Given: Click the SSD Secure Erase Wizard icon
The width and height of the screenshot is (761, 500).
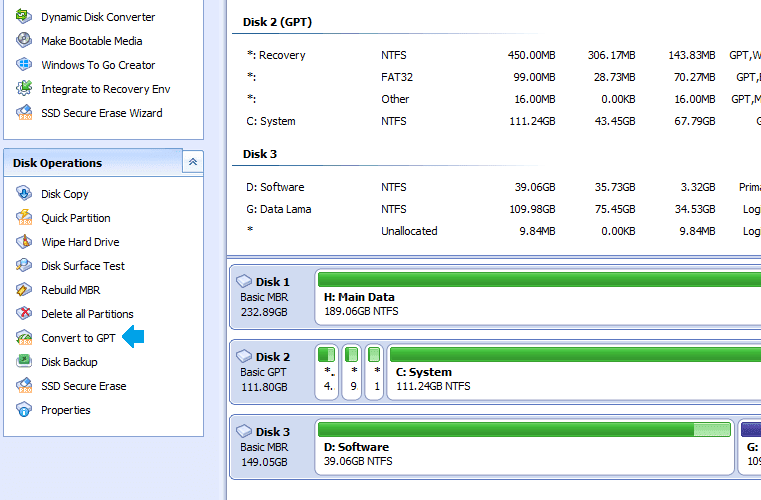Looking at the screenshot, I should tap(24, 113).
